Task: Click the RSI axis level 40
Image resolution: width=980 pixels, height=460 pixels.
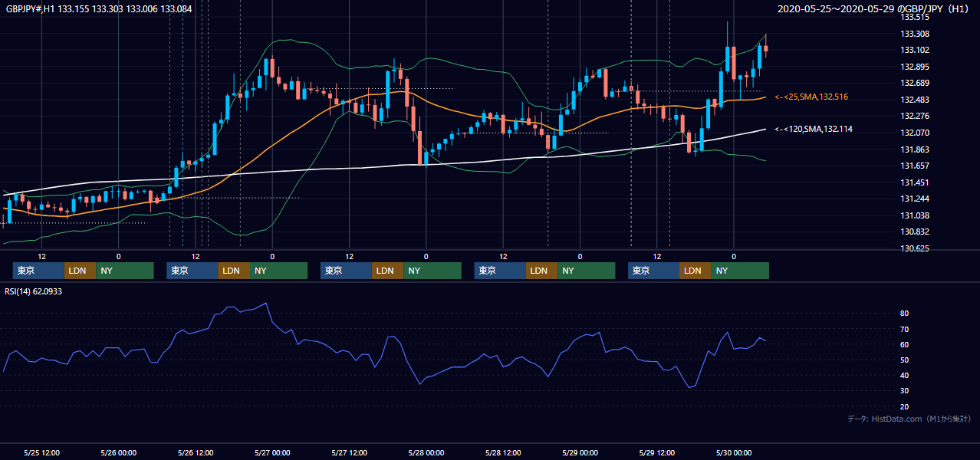Action: click(905, 375)
